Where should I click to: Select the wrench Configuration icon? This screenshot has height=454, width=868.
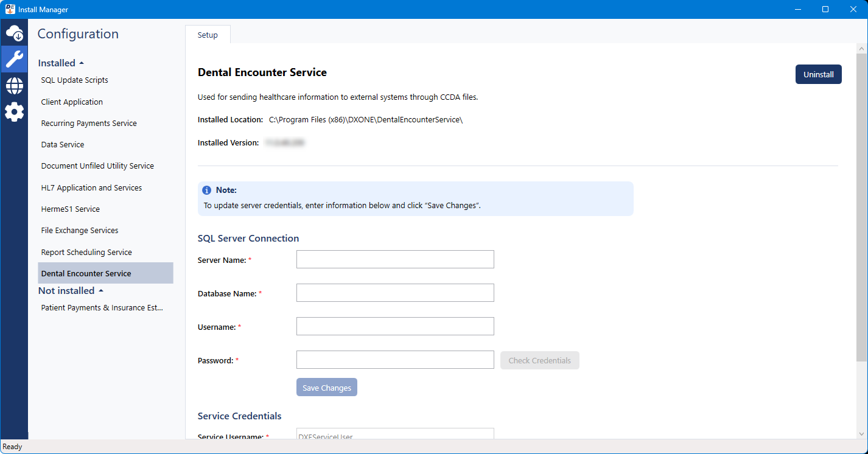(14, 59)
